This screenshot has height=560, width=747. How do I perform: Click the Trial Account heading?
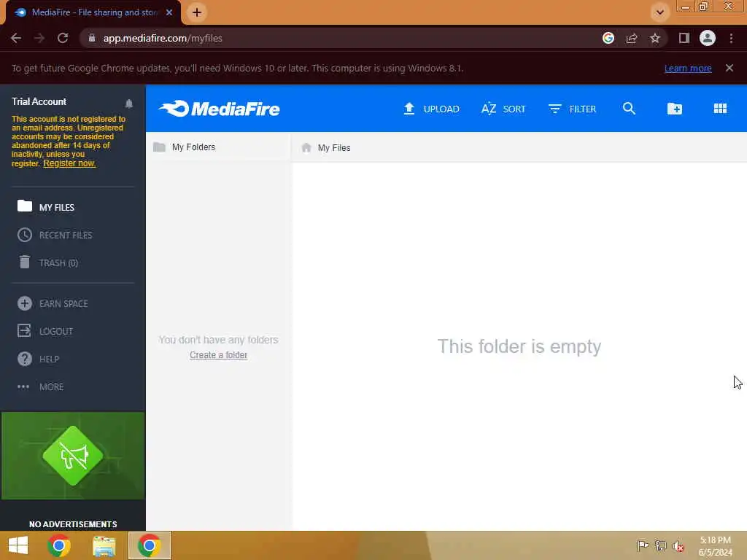39,101
